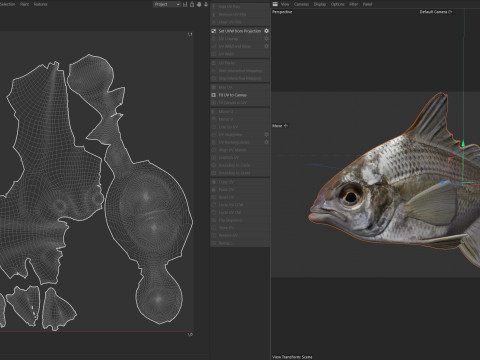Viewport: 480px width, 360px height.
Task: Click the Line Up UV icon
Action: [x=214, y=127]
